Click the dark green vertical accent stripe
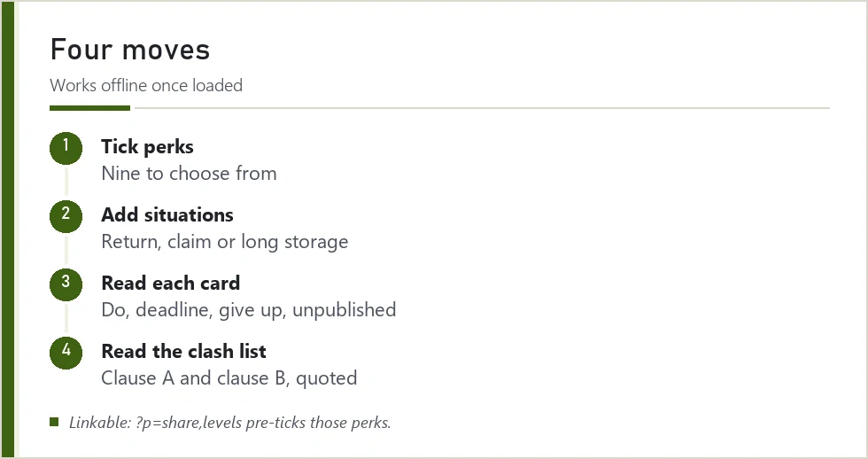The height and width of the screenshot is (459, 868). 8,229
